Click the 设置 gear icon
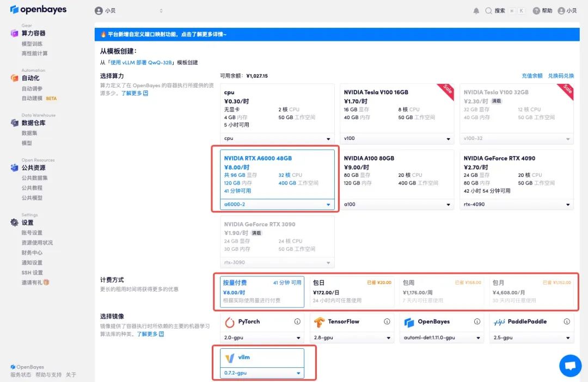Image resolution: width=588 pixels, height=382 pixels. click(x=14, y=223)
